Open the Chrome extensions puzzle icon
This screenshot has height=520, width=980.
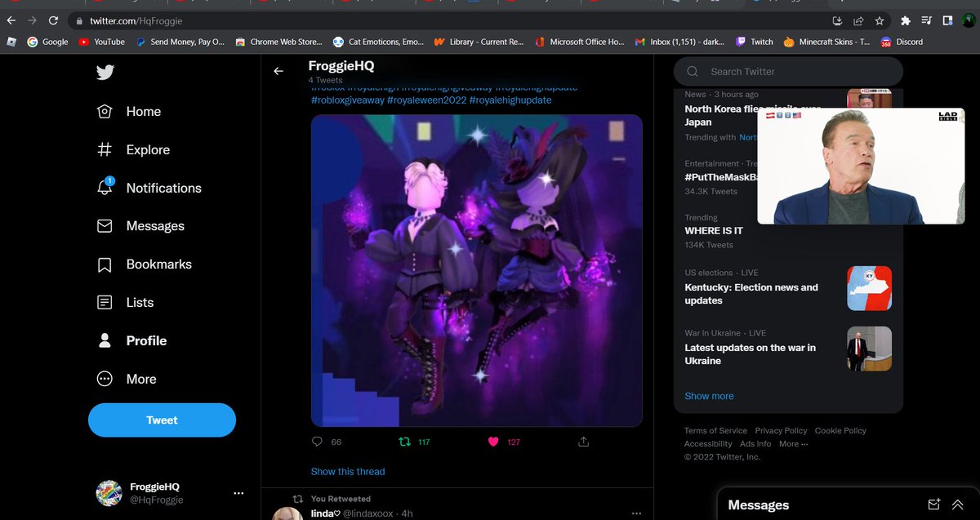(906, 20)
